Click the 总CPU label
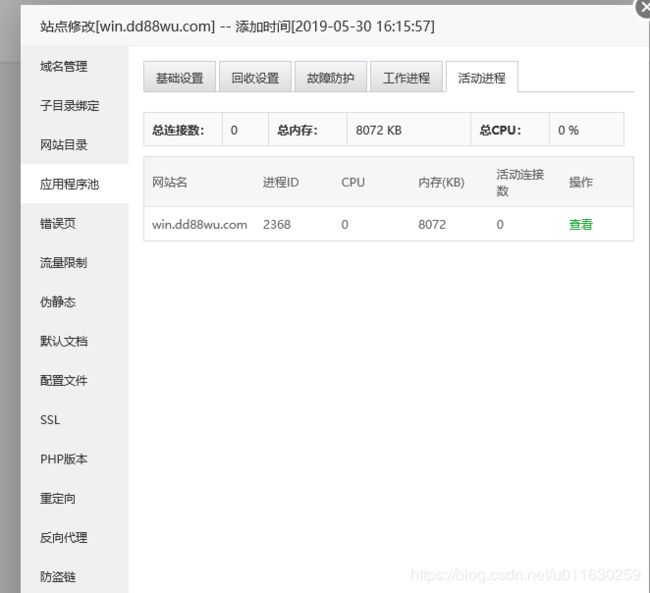The height and width of the screenshot is (593, 650). click(500, 130)
